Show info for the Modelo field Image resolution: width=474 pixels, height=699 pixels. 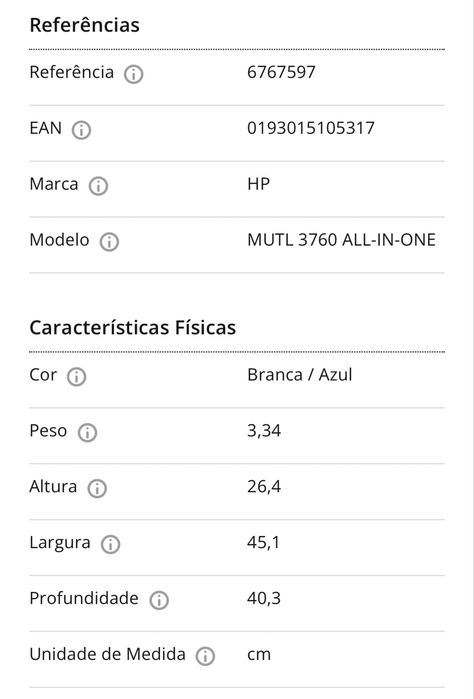[x=109, y=242]
